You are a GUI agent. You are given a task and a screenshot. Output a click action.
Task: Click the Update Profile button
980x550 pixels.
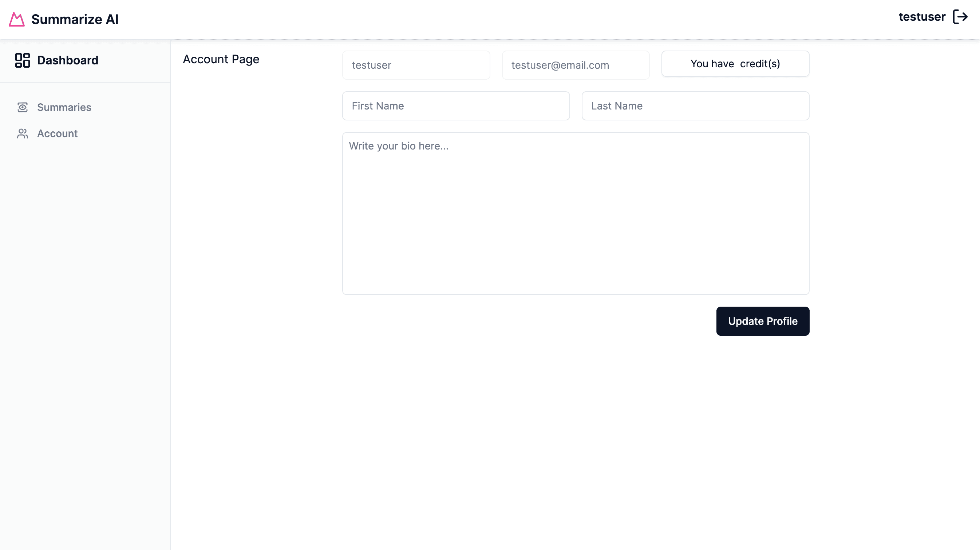pos(763,321)
